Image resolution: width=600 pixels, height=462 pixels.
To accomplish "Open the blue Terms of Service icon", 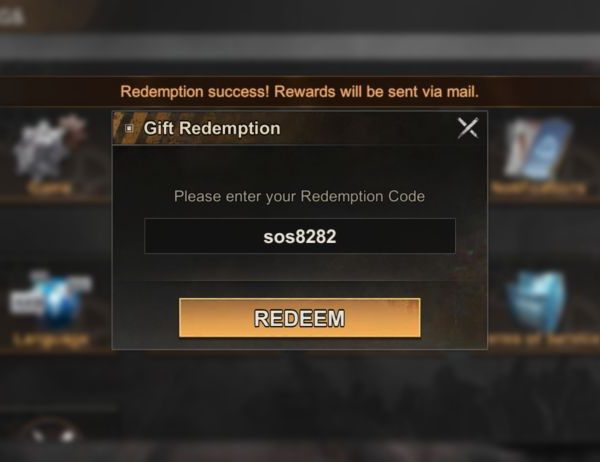I will [537, 300].
